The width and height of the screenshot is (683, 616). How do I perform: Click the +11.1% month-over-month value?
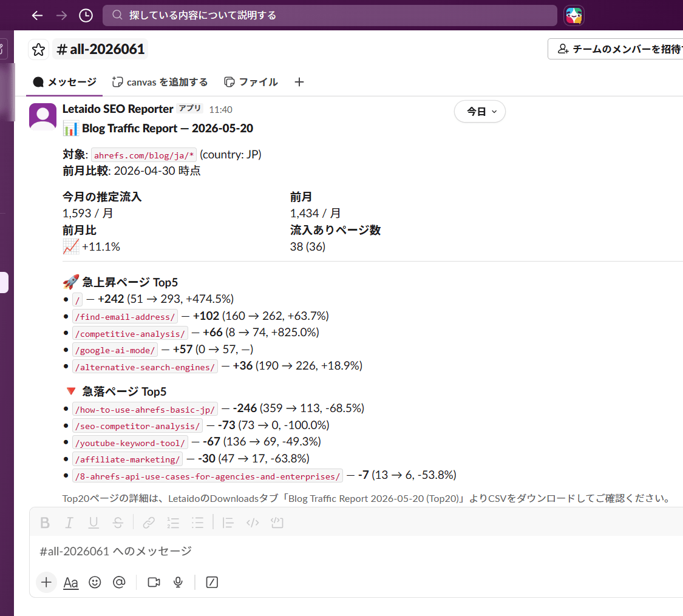coord(101,247)
